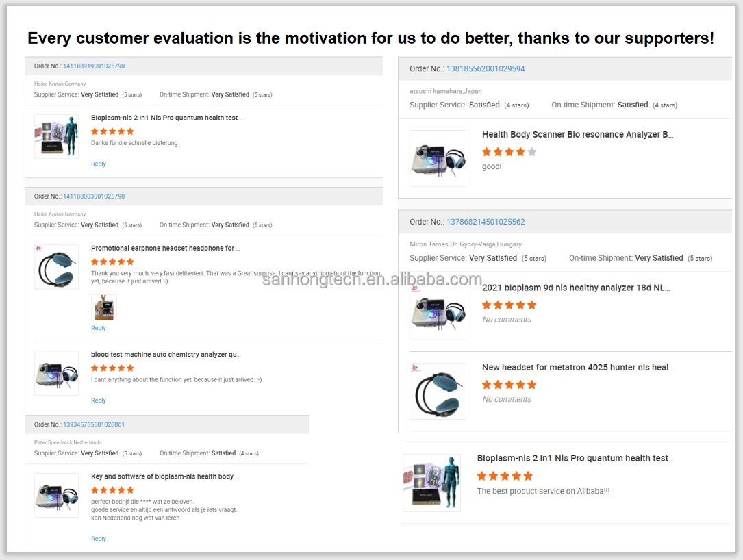Click Reply under Peter Speedrock's review
The height and width of the screenshot is (560, 743).
click(x=99, y=539)
